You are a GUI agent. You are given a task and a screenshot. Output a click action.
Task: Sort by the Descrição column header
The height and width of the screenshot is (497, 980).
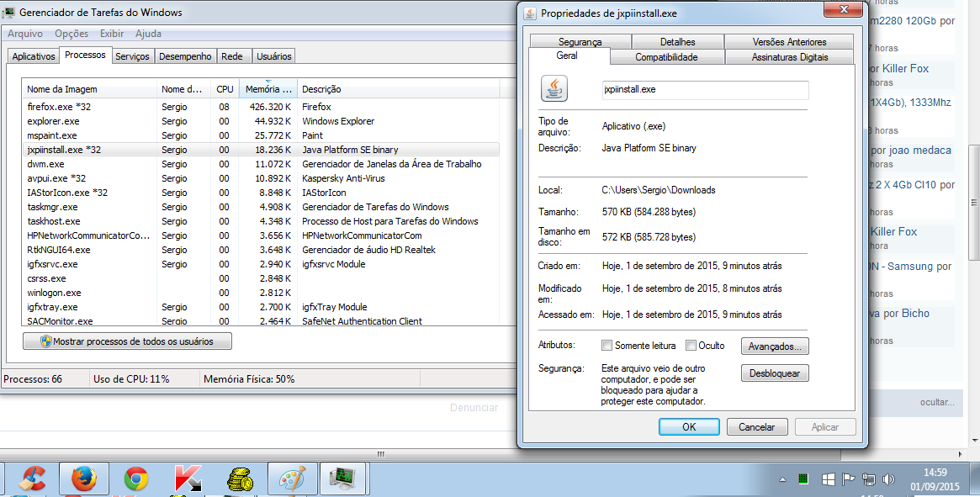(x=398, y=89)
